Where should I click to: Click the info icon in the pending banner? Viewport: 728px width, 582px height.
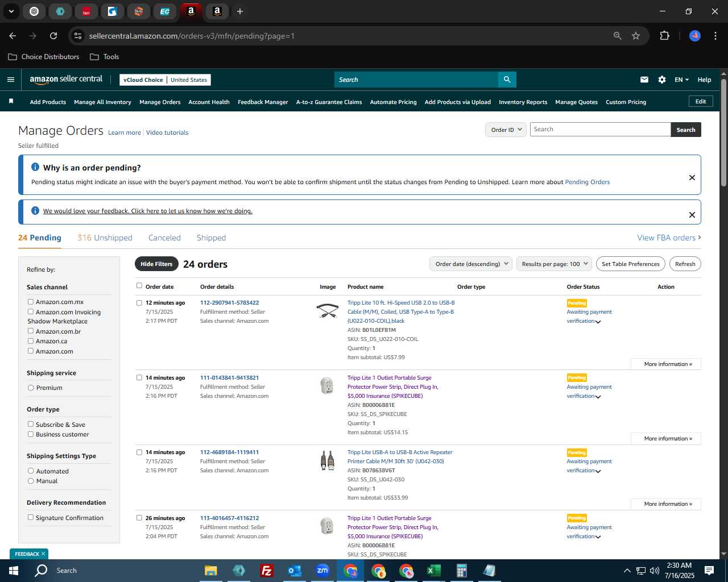[35, 167]
